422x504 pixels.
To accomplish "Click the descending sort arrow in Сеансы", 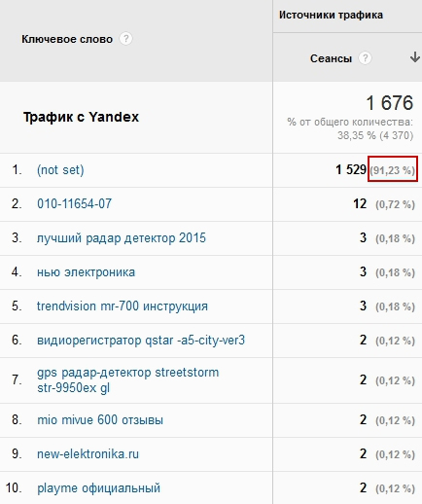I will pyautogui.click(x=415, y=57).
